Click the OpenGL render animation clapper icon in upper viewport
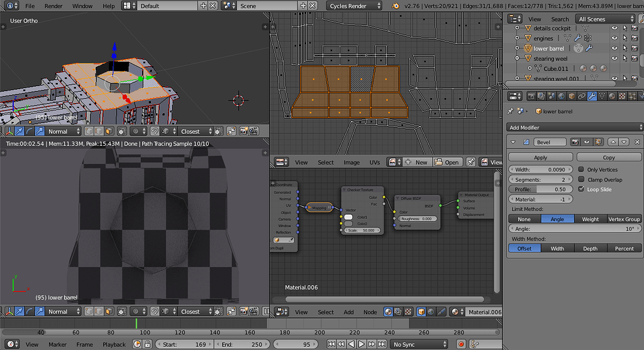644x350 pixels. (x=254, y=131)
